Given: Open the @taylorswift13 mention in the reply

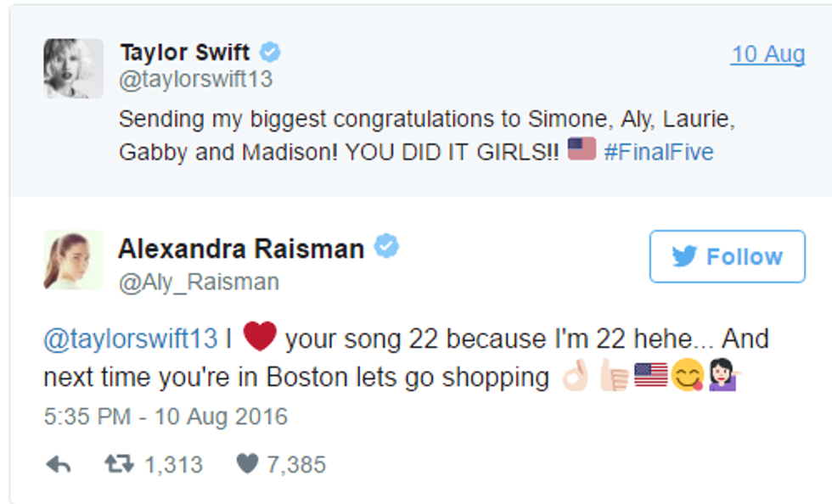Looking at the screenshot, I should click(131, 339).
